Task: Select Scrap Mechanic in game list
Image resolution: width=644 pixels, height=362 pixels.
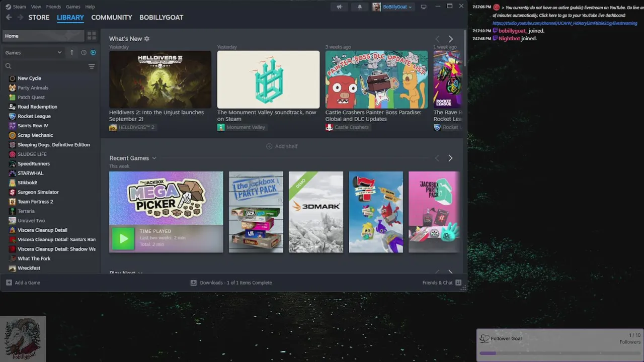Action: [x=35, y=135]
